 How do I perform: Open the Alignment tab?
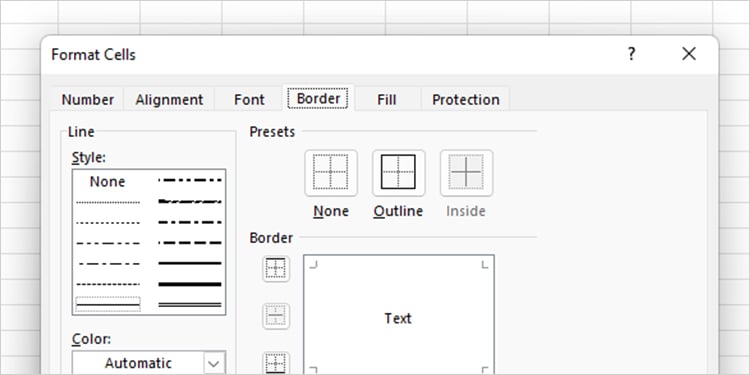coord(169,99)
